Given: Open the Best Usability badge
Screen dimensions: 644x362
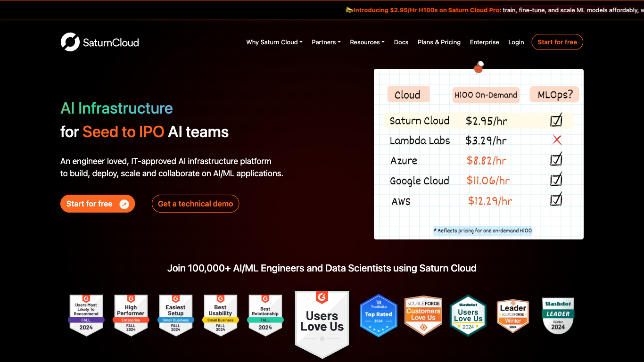Looking at the screenshot, I should tap(221, 315).
